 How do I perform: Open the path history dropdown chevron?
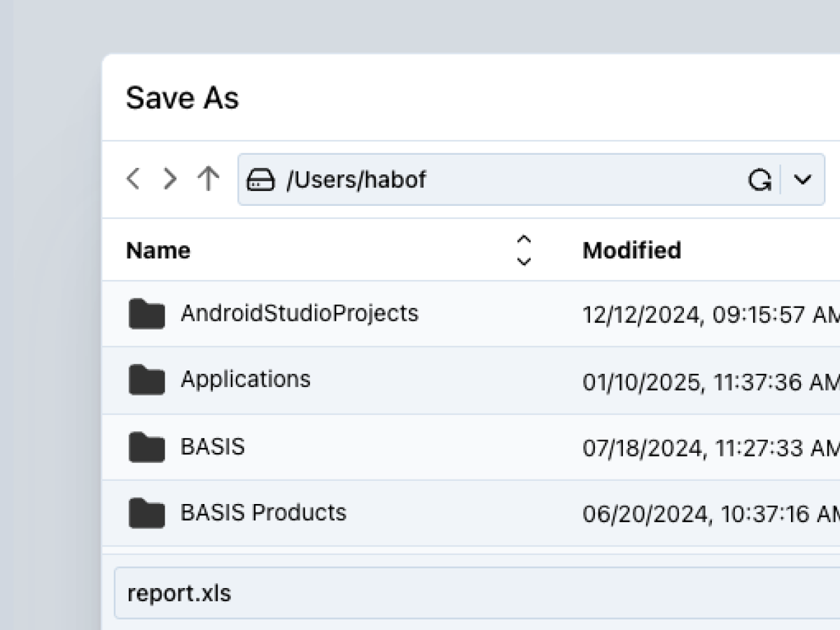(802, 181)
